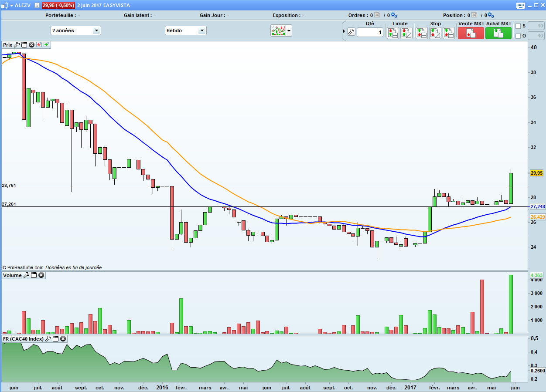546x392 pixels.
Task: Click the yellow 29,95 price axis tag
Action: click(x=537, y=173)
